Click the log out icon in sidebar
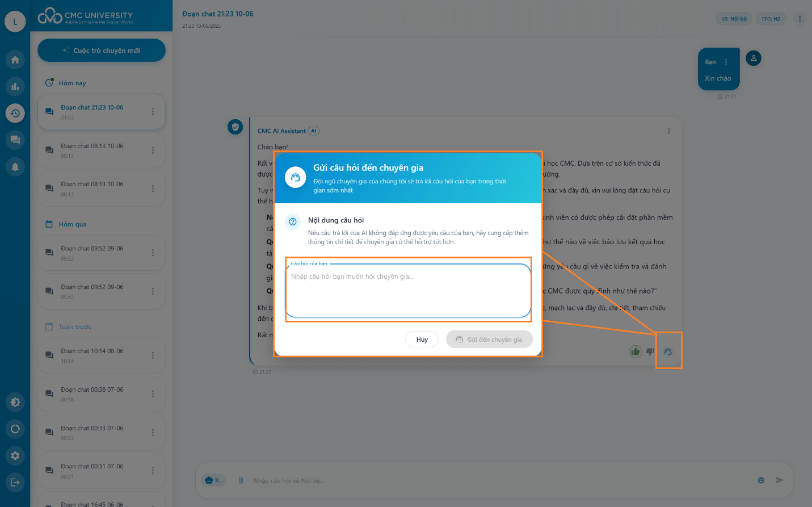Image resolution: width=812 pixels, height=507 pixels. pos(15,482)
